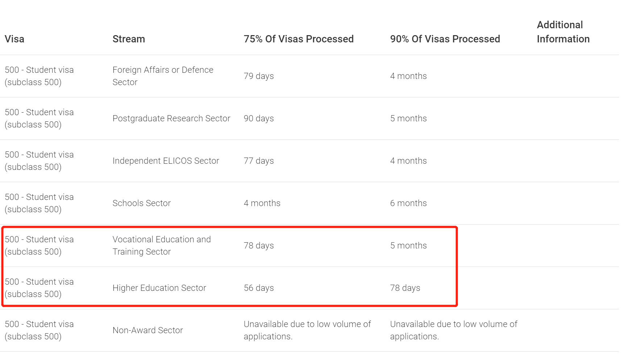
Task: Click the 6 months value
Action: click(408, 203)
